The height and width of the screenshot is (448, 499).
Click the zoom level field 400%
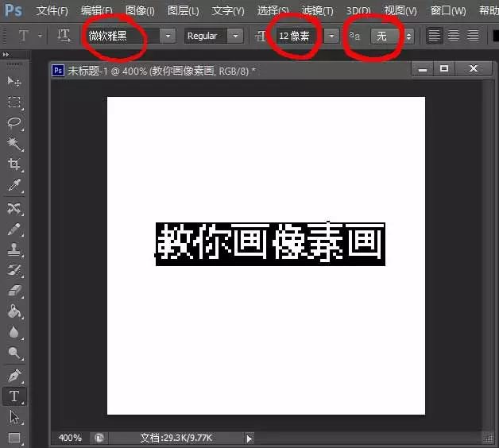pos(70,438)
